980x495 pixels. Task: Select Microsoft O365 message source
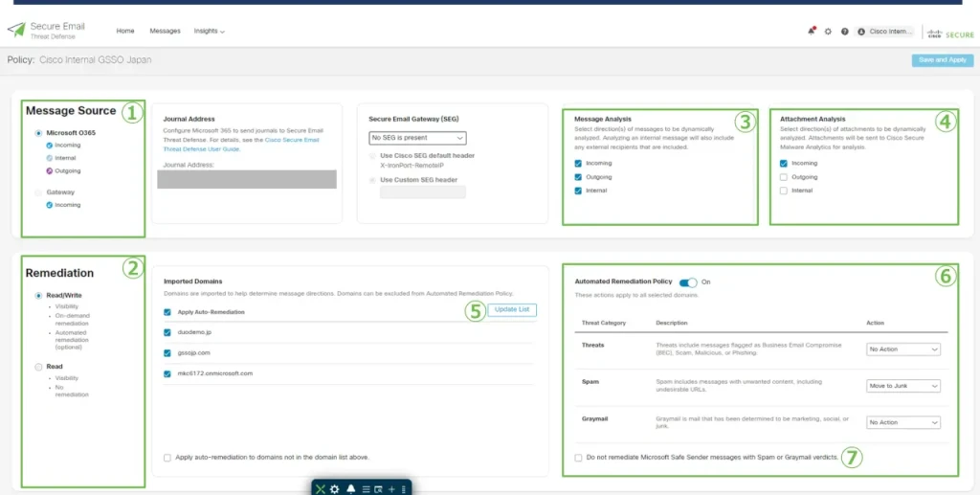(38, 132)
